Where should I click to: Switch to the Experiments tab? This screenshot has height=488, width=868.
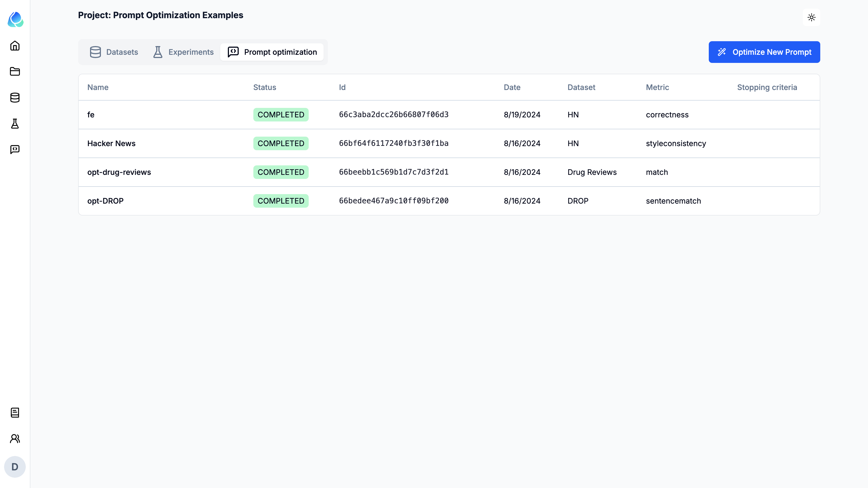pyautogui.click(x=183, y=52)
